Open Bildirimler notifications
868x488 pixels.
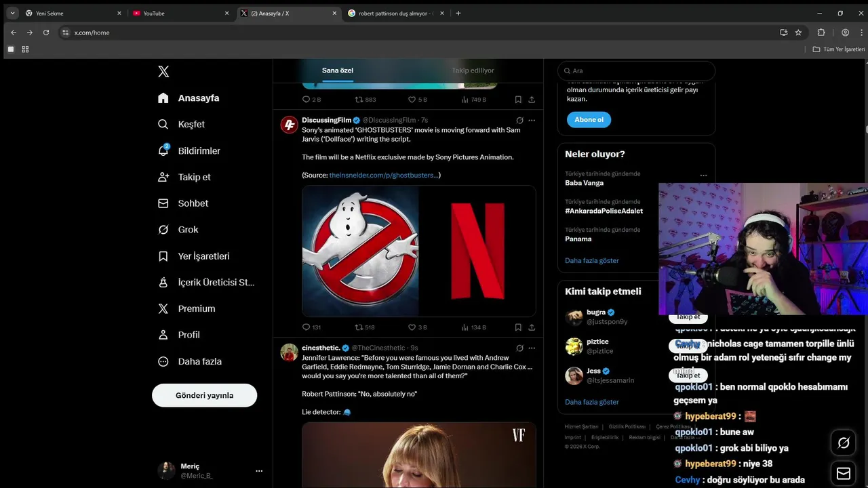[189, 150]
